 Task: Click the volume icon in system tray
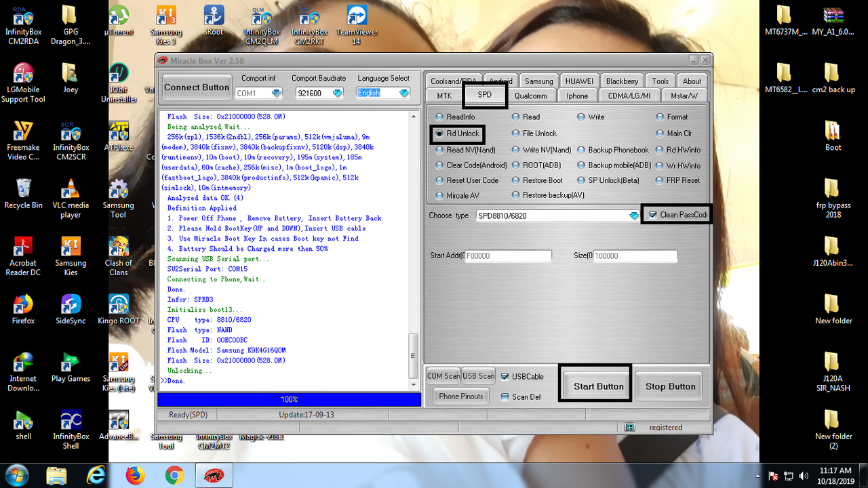[804, 476]
